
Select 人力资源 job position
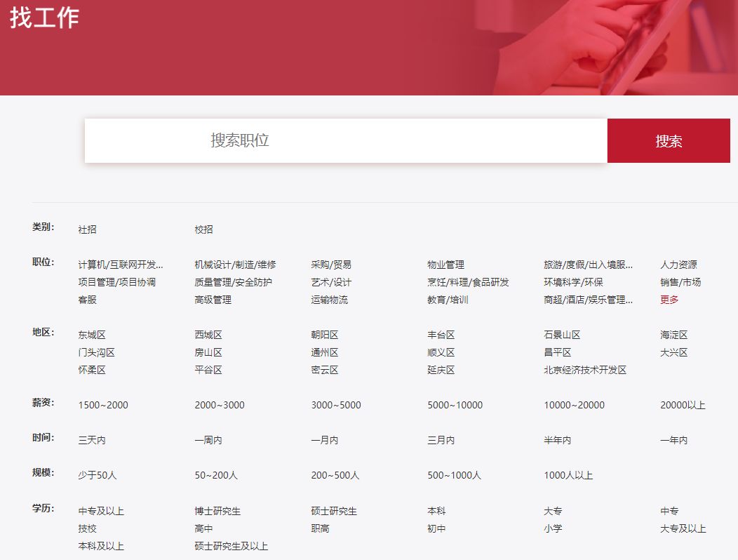678,265
